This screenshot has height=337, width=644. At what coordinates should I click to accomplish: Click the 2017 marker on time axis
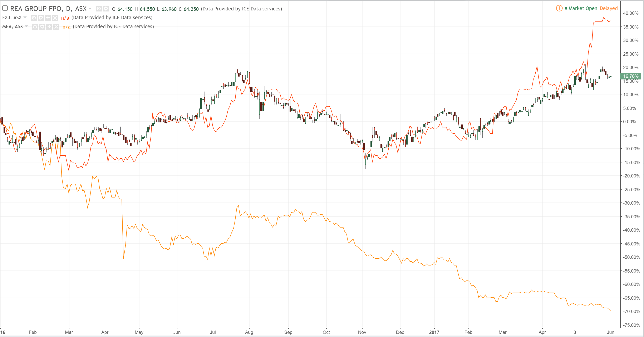pyautogui.click(x=434, y=332)
